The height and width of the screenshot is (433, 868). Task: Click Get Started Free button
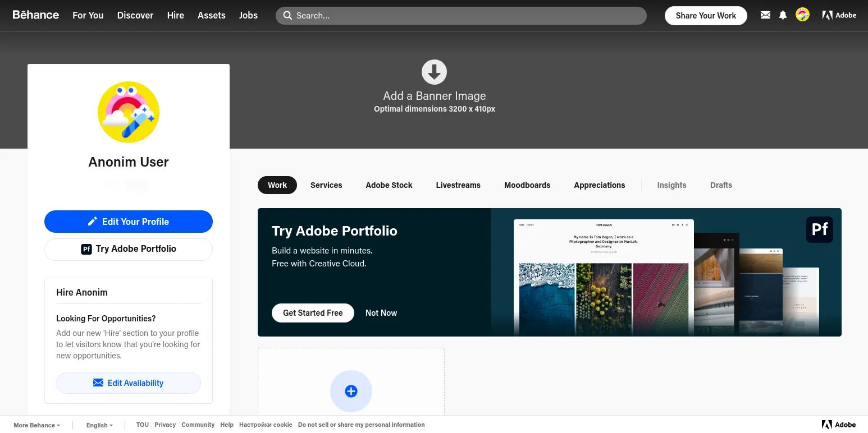tap(313, 313)
